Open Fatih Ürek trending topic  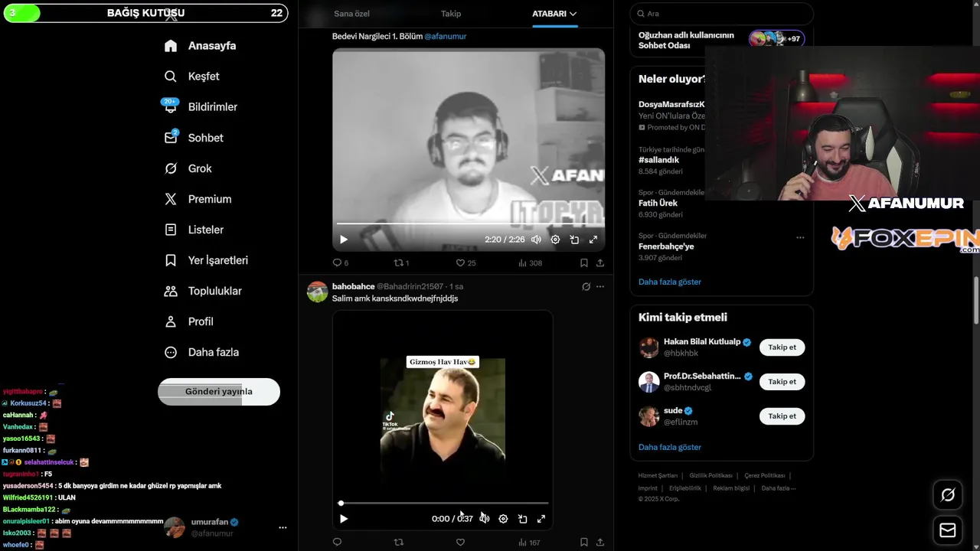pos(658,204)
